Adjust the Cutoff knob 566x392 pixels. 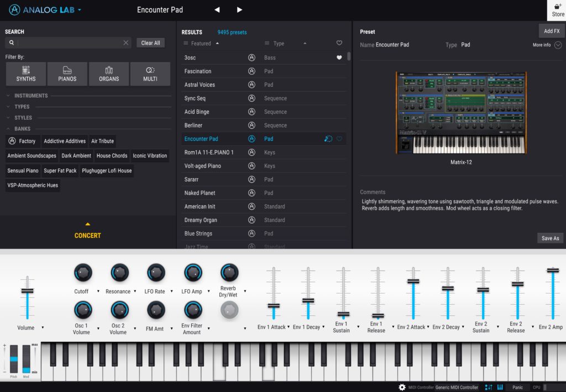click(83, 273)
